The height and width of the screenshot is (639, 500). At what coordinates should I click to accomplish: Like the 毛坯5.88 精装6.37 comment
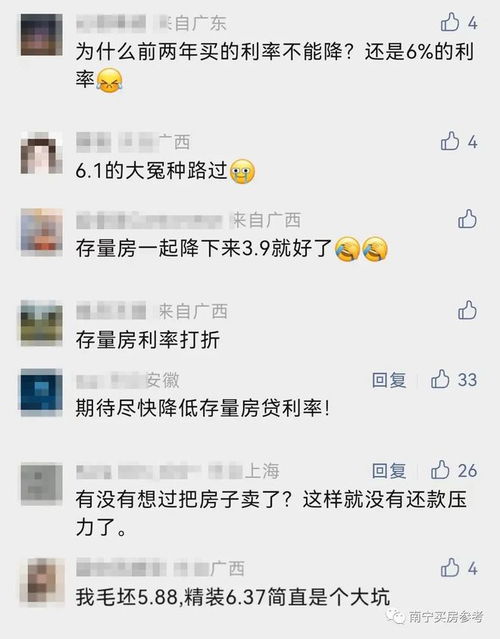pyautogui.click(x=450, y=567)
